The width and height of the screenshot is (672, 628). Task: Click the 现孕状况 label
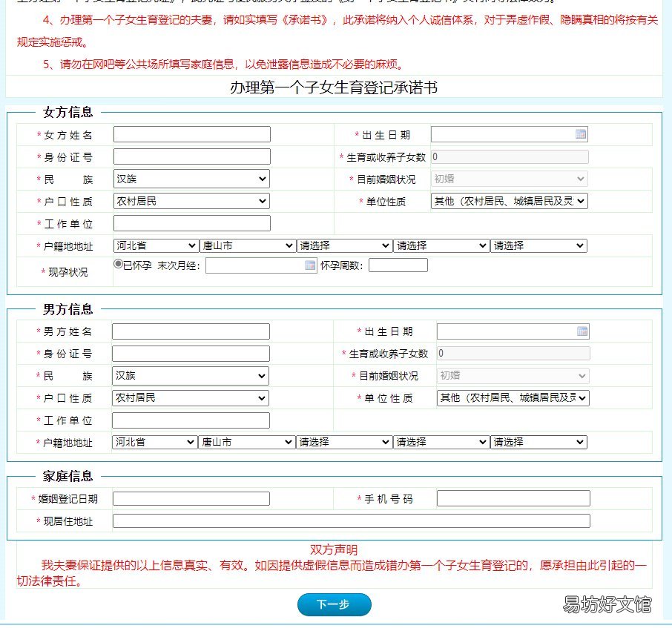67,272
